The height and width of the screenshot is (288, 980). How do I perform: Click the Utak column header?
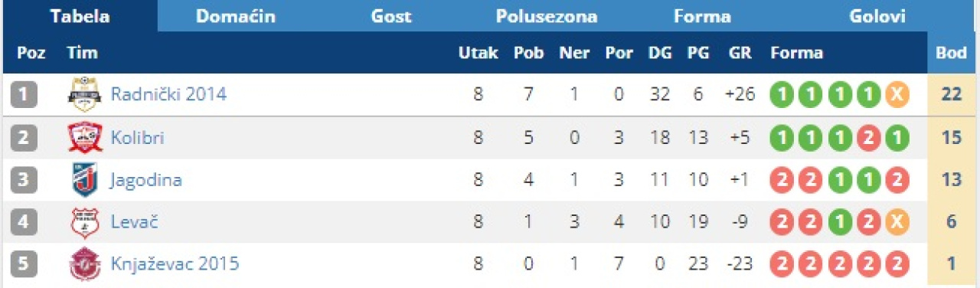[x=478, y=53]
